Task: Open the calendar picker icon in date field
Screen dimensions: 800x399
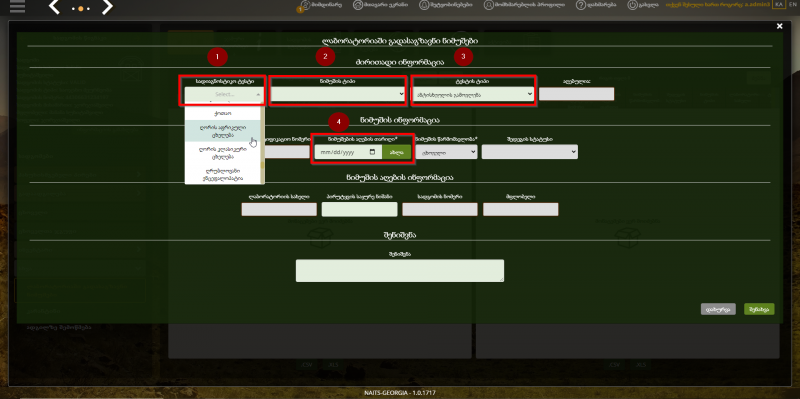Action: tap(372, 152)
